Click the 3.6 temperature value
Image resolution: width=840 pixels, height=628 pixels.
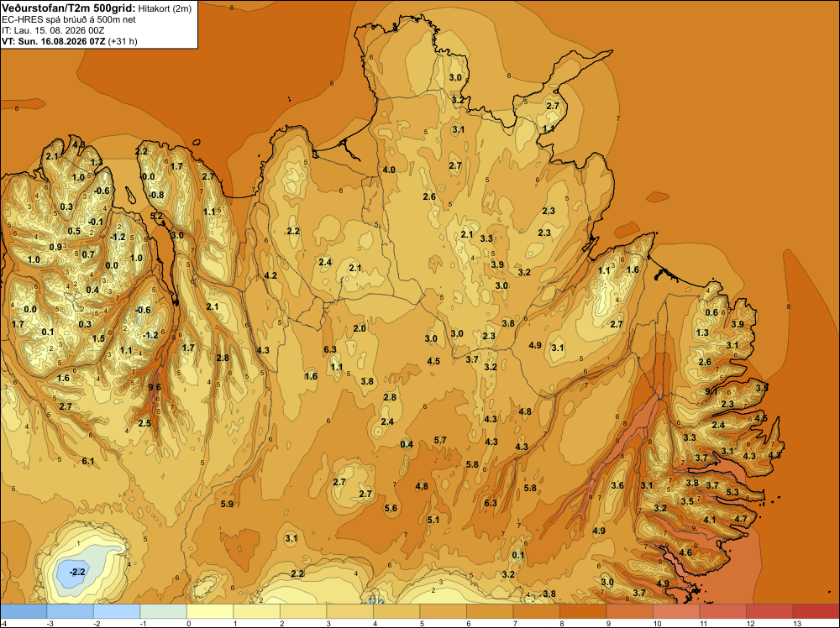click(x=617, y=485)
